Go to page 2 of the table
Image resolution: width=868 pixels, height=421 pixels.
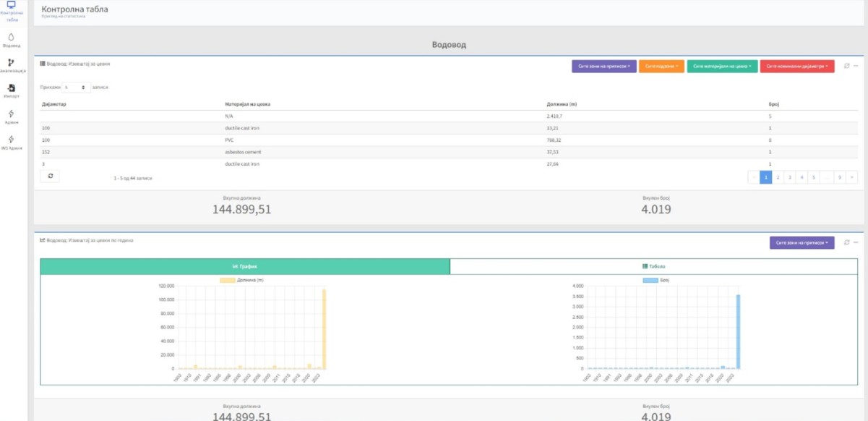778,177
